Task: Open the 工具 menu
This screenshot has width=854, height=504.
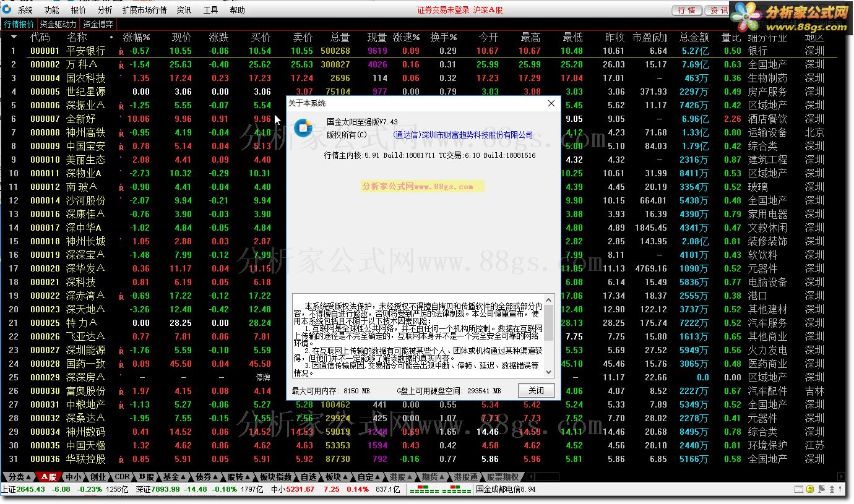Action: click(x=210, y=10)
